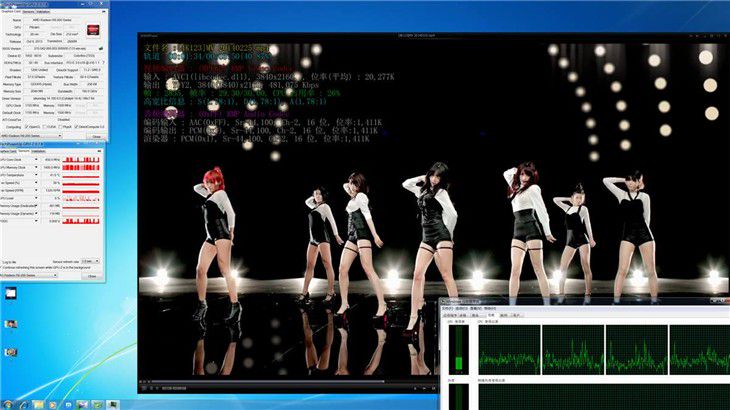This screenshot has width=730, height=410.
Task: Click Close button in GPU-Z Graphics Card window
Action: (x=96, y=136)
